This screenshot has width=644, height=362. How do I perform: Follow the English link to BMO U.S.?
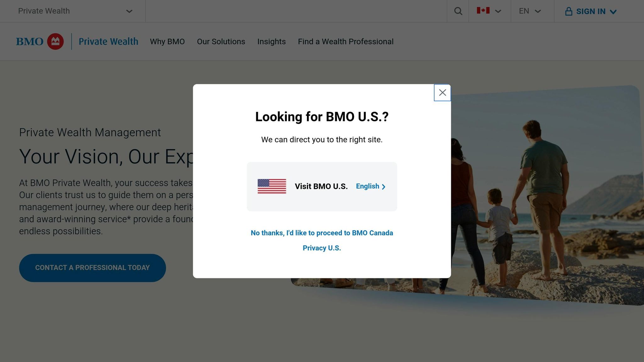[x=370, y=186]
